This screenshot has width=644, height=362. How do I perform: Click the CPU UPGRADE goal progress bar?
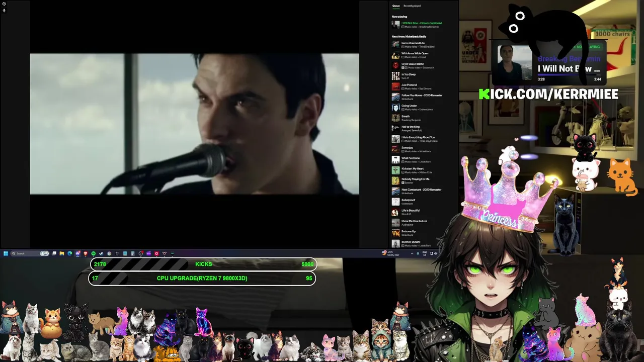pos(202,278)
